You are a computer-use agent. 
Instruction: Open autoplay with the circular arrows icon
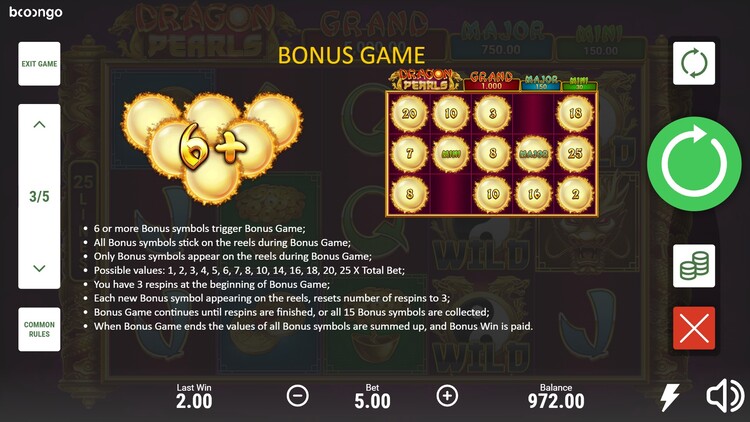click(x=694, y=63)
